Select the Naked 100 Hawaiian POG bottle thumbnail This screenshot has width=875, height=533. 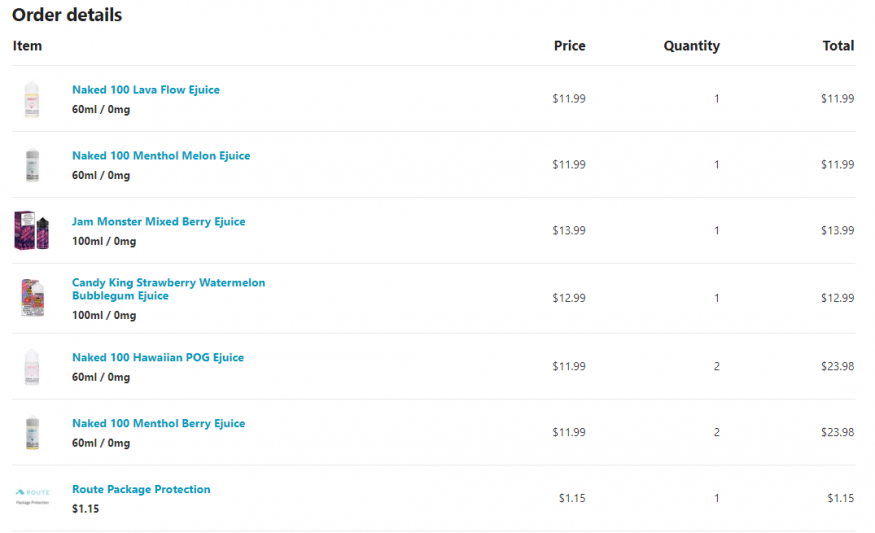click(x=32, y=367)
